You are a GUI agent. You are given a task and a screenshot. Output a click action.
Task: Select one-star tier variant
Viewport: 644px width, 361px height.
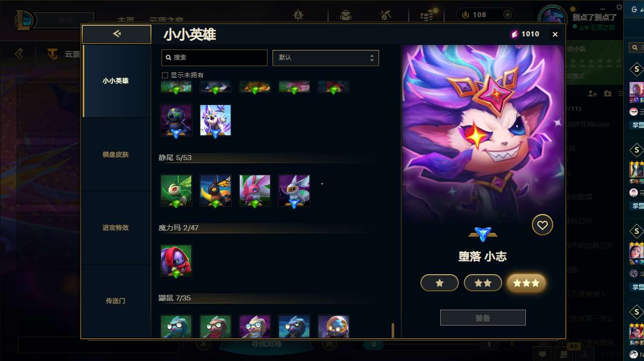click(x=440, y=283)
